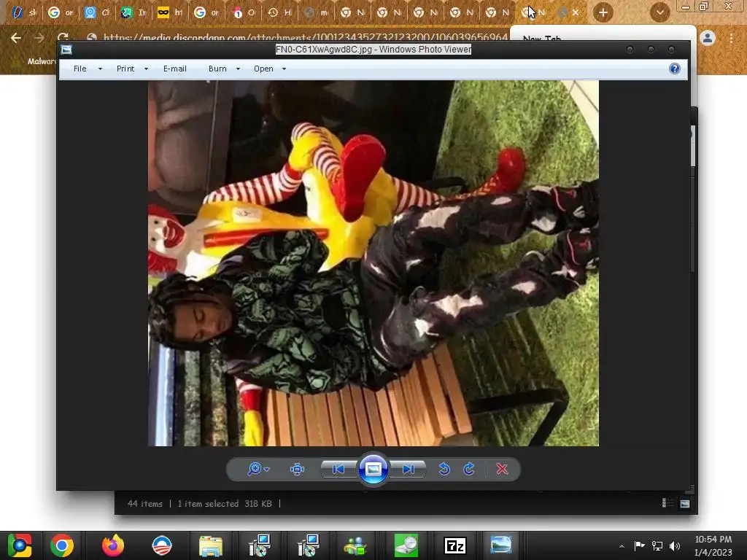Start the slide show with center button
Image resolution: width=747 pixels, height=560 pixels.
click(x=373, y=469)
